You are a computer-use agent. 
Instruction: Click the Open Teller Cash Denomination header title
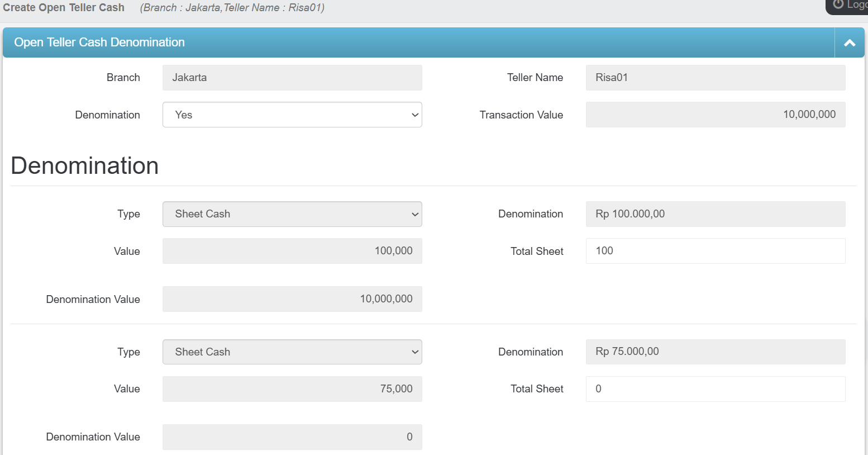[99, 42]
